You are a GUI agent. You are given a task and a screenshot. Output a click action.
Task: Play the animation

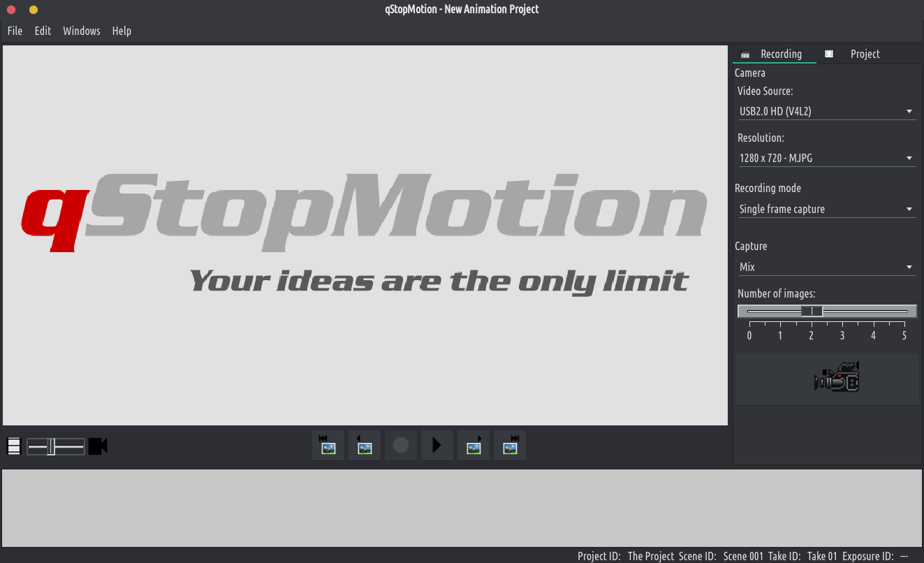point(437,445)
